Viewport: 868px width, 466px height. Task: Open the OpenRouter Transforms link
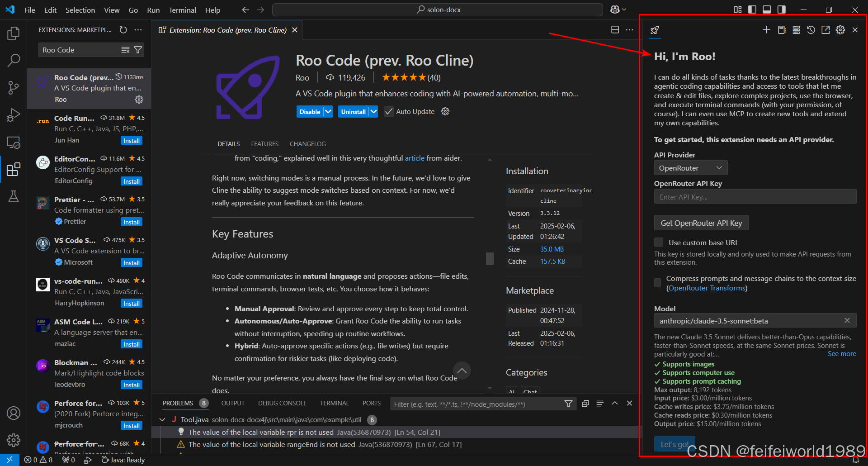point(707,288)
